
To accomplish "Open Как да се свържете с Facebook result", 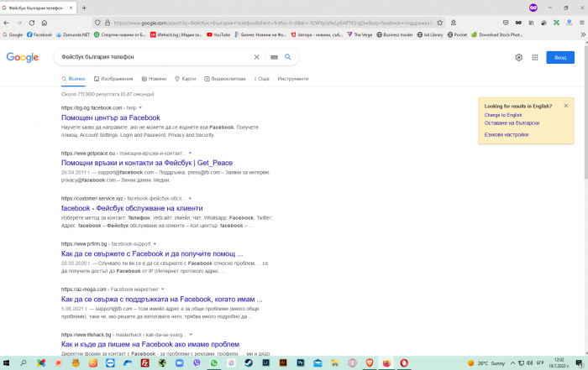I will tap(152, 254).
